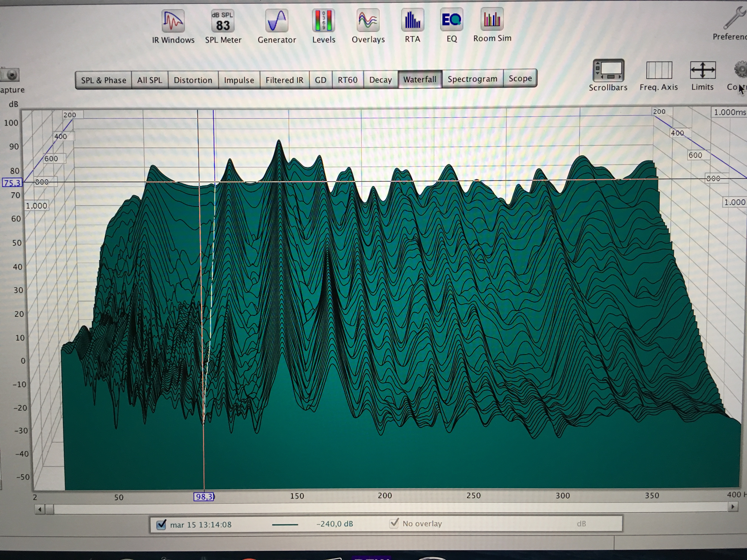
Task: Select the SPL & Phase tab
Action: [103, 80]
